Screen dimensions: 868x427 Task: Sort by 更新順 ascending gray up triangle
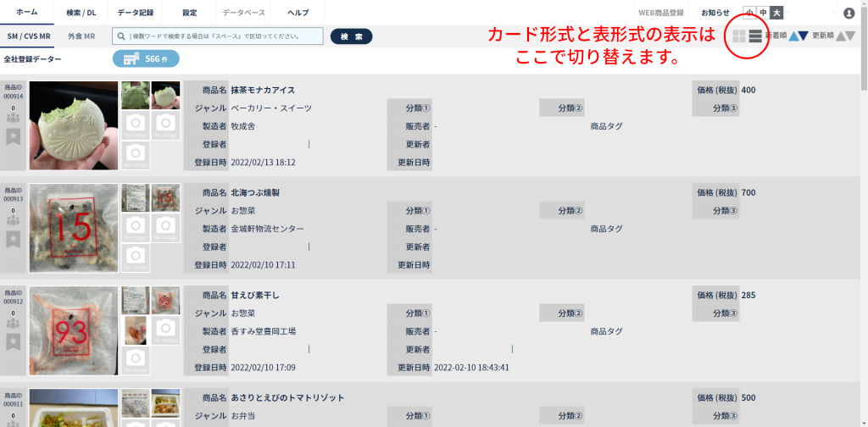[841, 36]
